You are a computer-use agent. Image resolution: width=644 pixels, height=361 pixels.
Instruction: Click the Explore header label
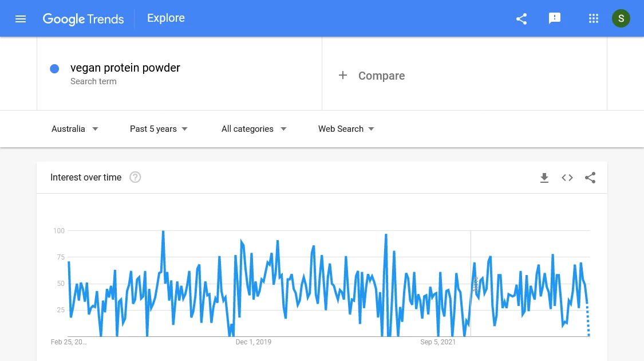pyautogui.click(x=166, y=18)
